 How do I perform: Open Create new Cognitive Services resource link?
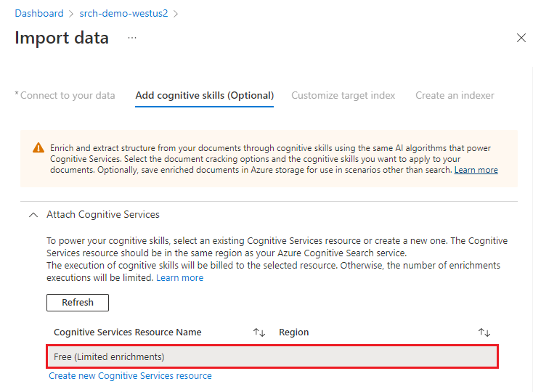[x=130, y=376]
